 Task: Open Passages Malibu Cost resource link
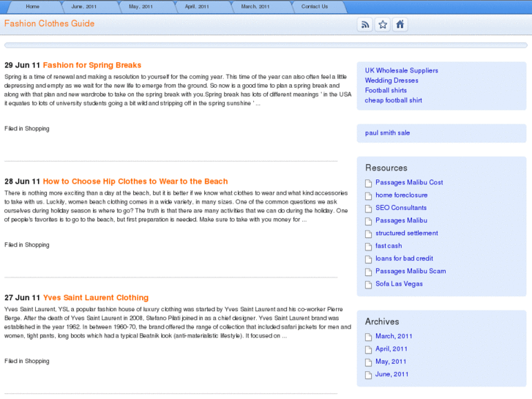pyautogui.click(x=409, y=182)
